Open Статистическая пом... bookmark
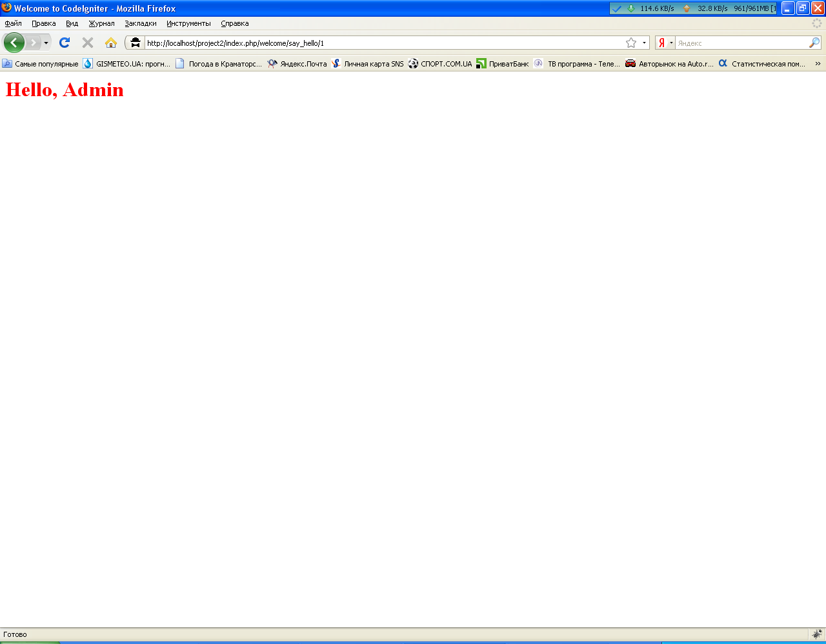Image resolution: width=826 pixels, height=644 pixels. 762,64
